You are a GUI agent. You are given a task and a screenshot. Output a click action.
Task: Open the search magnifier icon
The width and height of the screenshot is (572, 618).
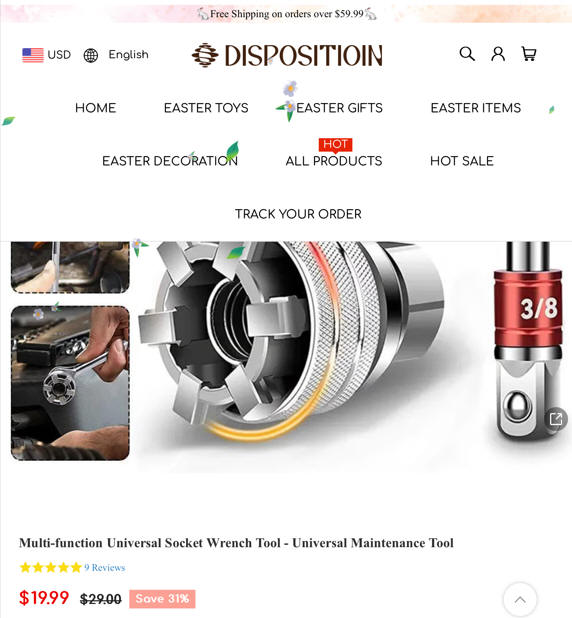467,54
